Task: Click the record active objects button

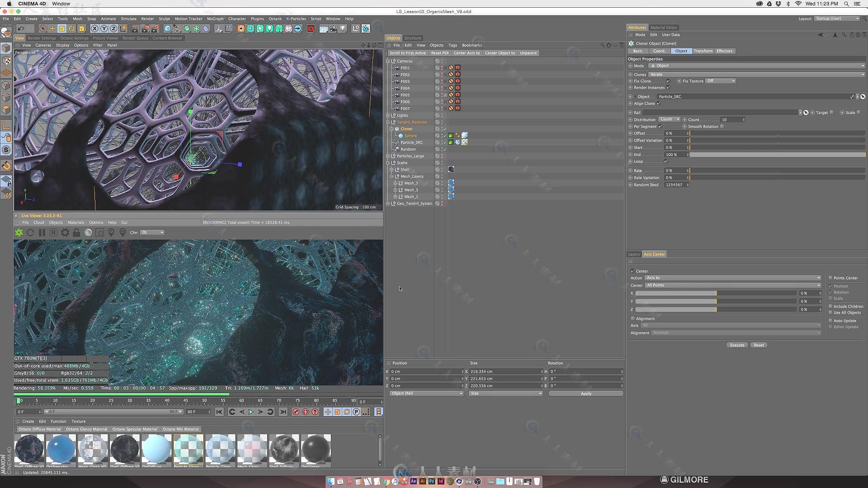Action: tap(296, 412)
